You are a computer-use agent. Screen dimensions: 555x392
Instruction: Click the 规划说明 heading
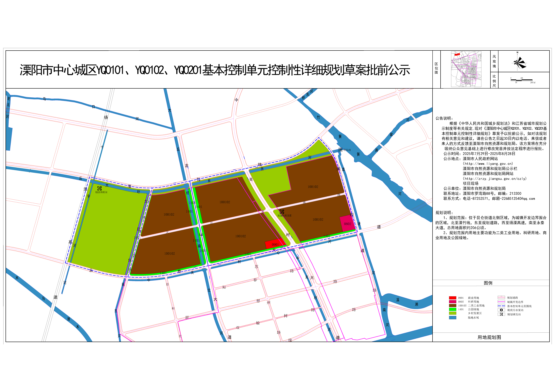(444, 213)
